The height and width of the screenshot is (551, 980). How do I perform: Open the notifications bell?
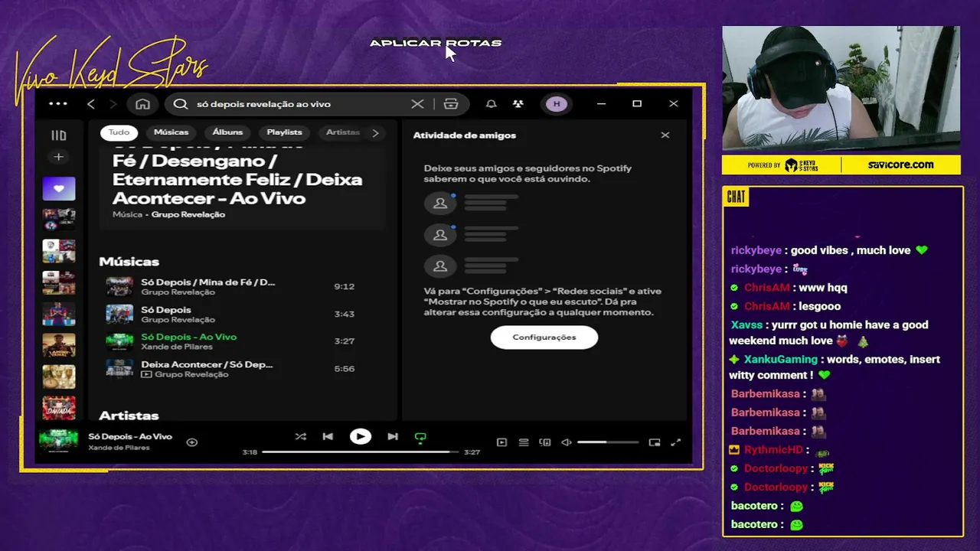[492, 104]
